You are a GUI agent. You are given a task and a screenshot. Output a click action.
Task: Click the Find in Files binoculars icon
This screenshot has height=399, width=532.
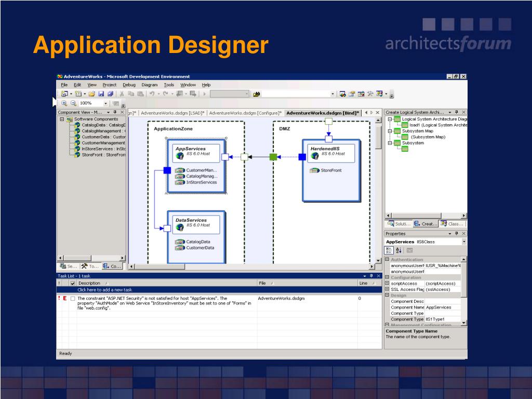pos(257,94)
